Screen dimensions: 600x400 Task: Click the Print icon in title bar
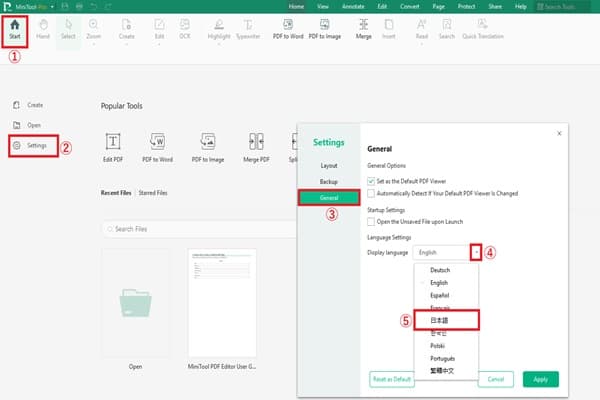click(79, 6)
